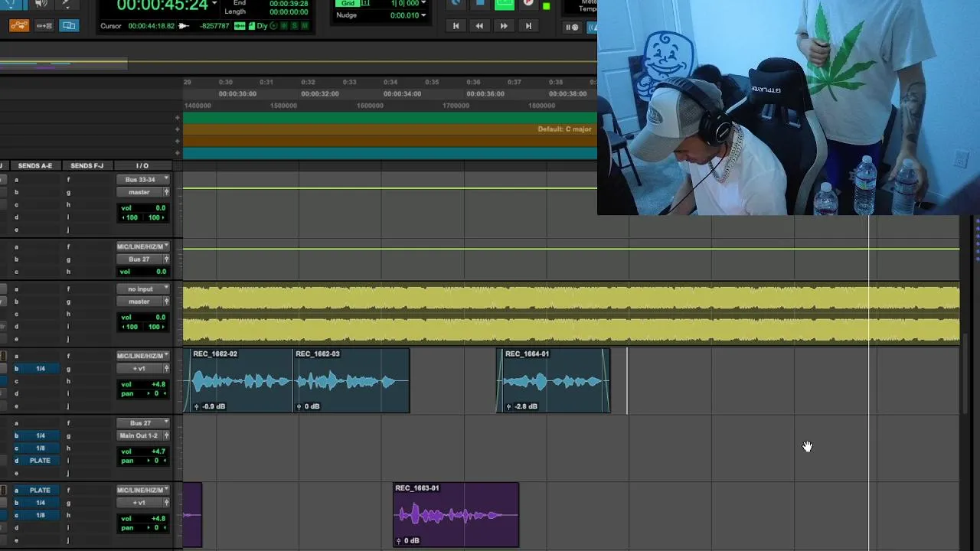This screenshot has height=551, width=980.
Task: Open the Main Out 1-2 output selector
Action: 139,435
